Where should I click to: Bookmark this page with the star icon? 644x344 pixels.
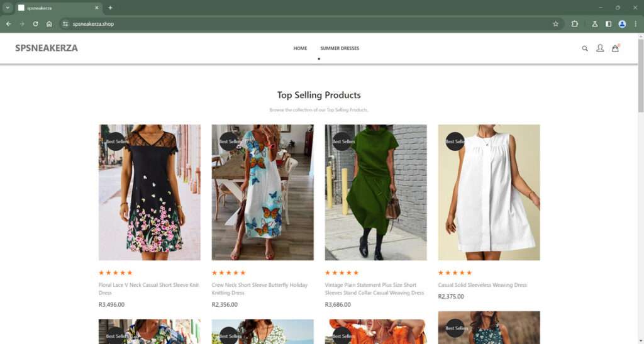click(x=555, y=24)
